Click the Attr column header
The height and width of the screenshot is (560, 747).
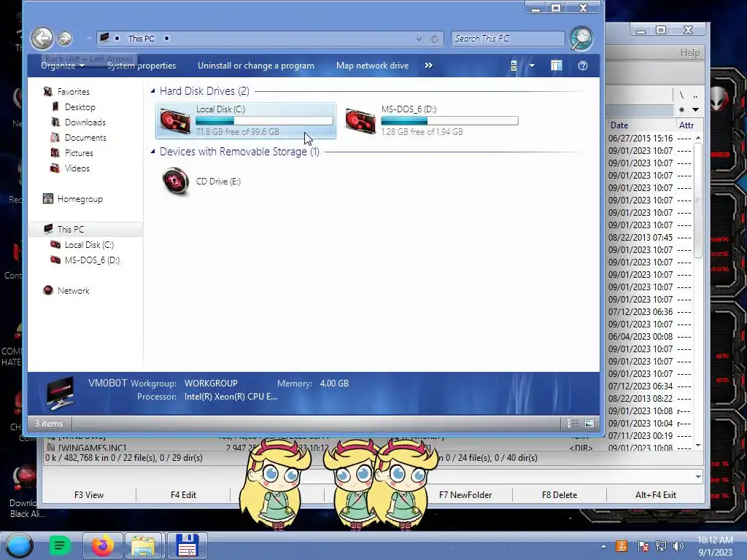[x=686, y=125]
